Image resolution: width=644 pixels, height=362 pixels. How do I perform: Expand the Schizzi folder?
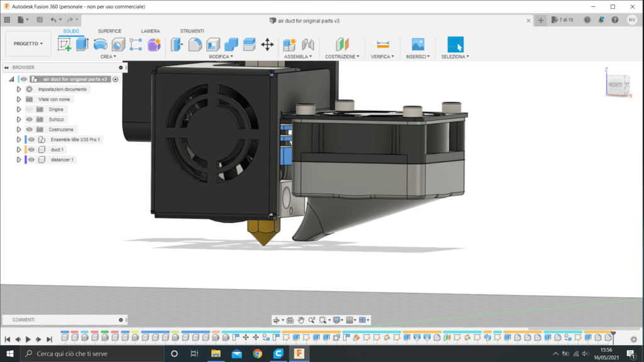[18, 119]
